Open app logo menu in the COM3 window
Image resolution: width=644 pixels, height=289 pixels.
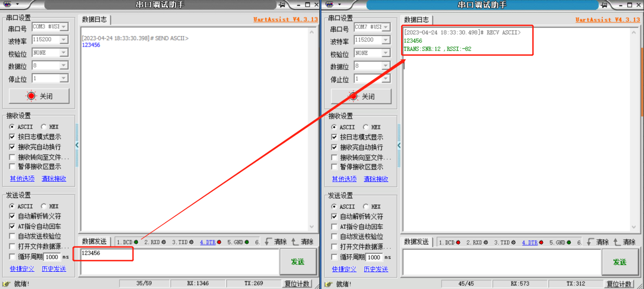point(7,4)
